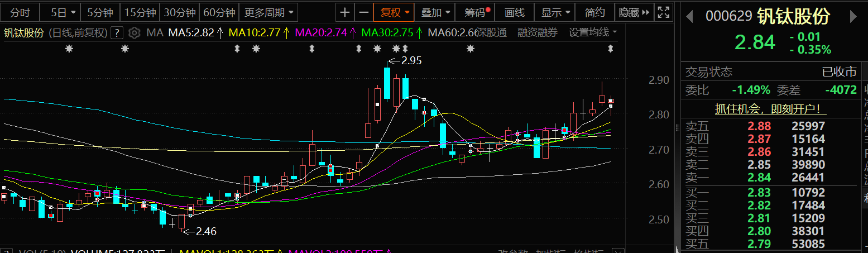This screenshot has width=868, height=253.
Task: Click the 隐藏 hide panel button
Action: coord(634,12)
